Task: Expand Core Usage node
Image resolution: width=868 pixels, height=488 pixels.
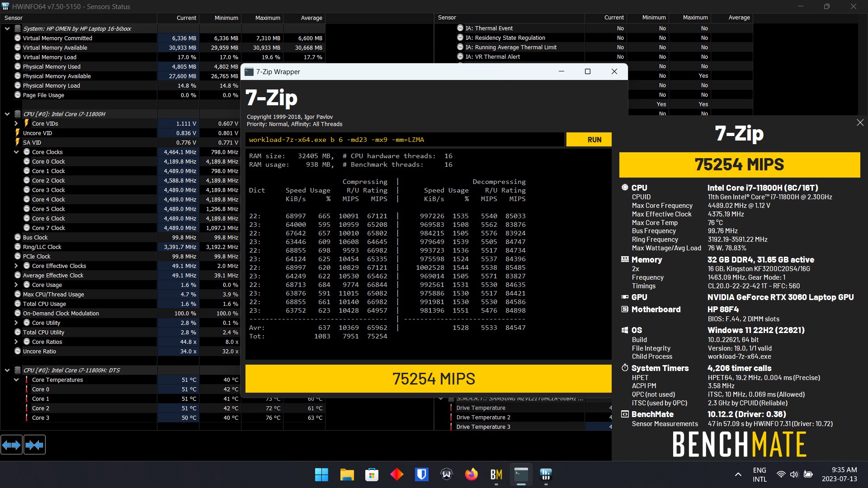Action: click(16, 285)
